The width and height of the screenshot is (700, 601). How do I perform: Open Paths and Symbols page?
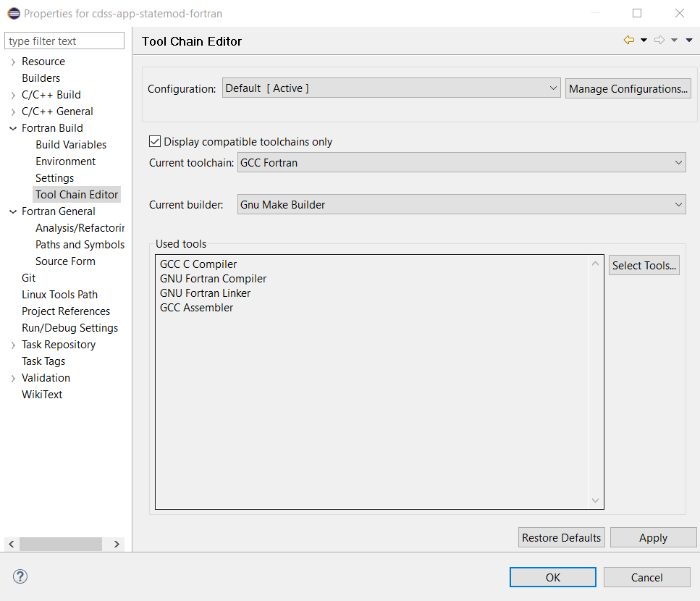(x=80, y=245)
